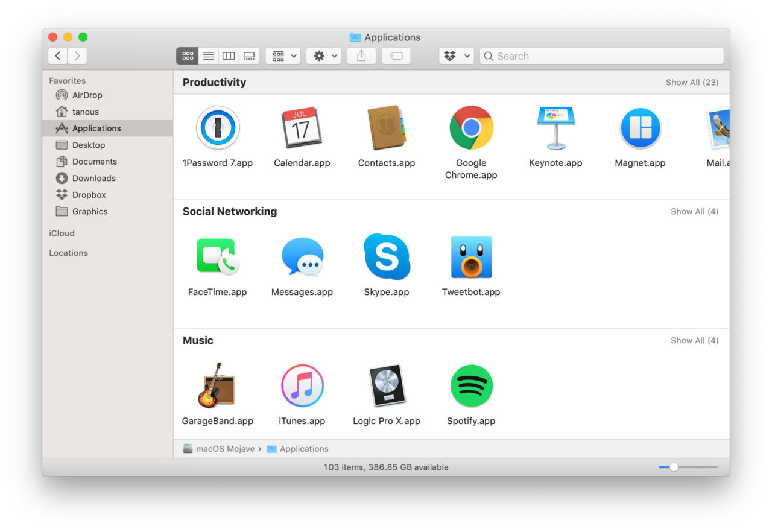Switch to column view
This screenshot has height=532, width=772.
tap(229, 56)
